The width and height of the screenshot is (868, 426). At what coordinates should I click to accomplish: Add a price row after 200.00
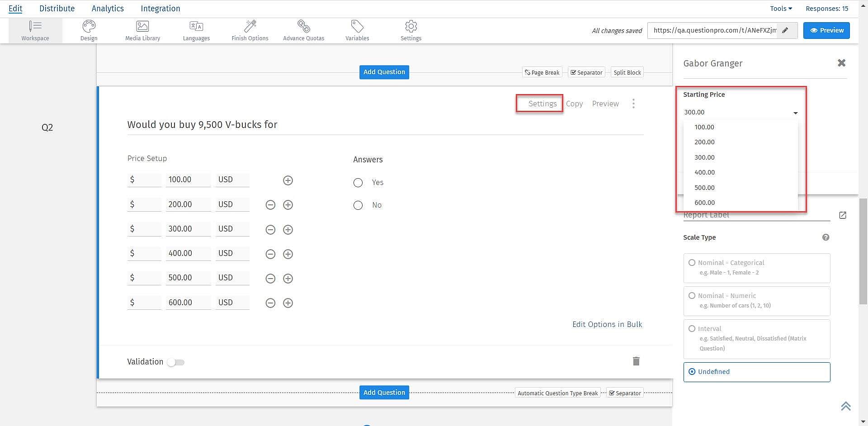288,205
